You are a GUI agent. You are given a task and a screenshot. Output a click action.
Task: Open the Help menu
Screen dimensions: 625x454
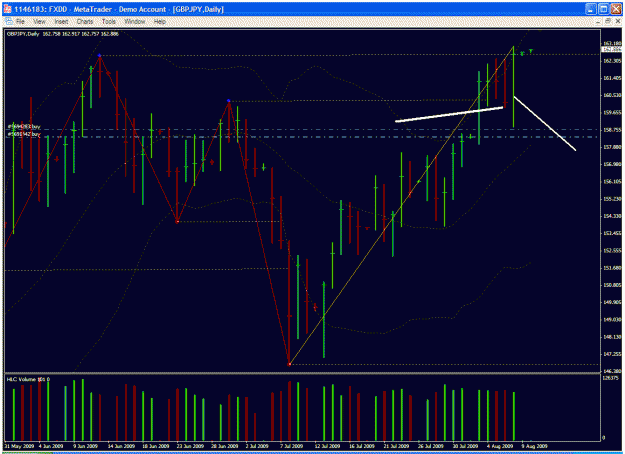tap(159, 22)
